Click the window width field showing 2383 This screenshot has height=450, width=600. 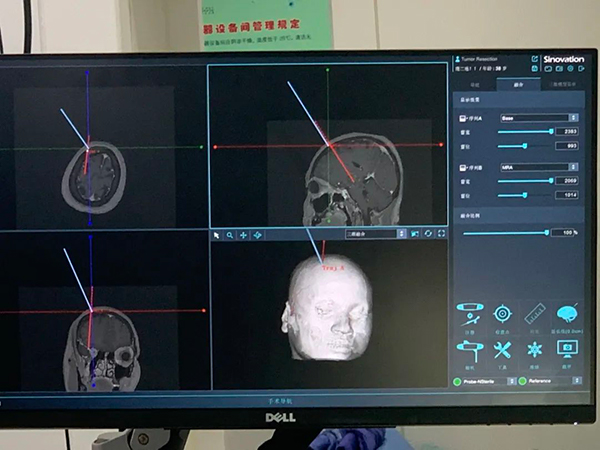[x=566, y=131]
